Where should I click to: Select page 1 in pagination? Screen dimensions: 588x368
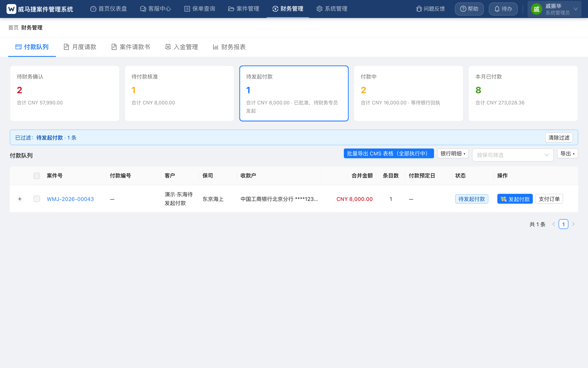coord(563,224)
